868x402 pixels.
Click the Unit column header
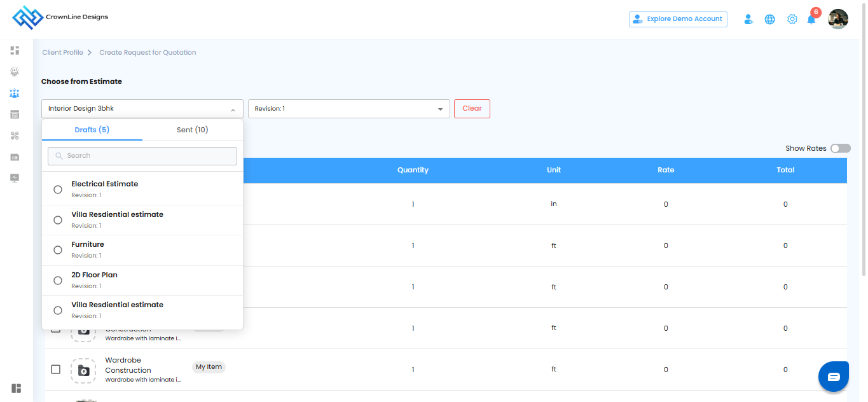click(x=554, y=170)
